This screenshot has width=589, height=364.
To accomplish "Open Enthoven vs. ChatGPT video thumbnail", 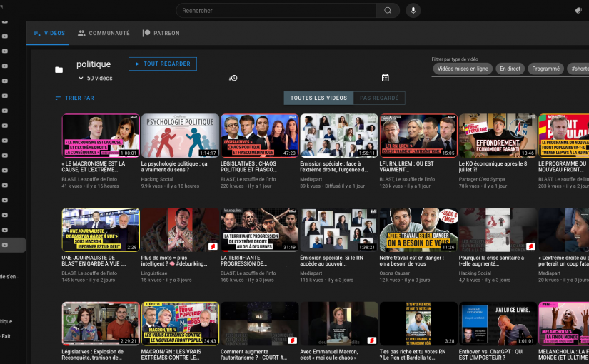I will click(x=498, y=323).
